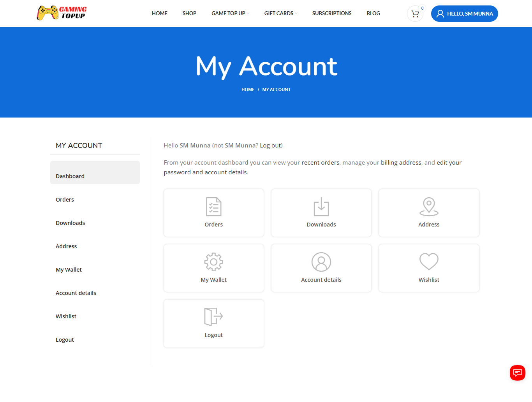Viewport: 532px width, 402px height.
Task: Click the Downloads arrow icon card
Action: pyautogui.click(x=321, y=213)
